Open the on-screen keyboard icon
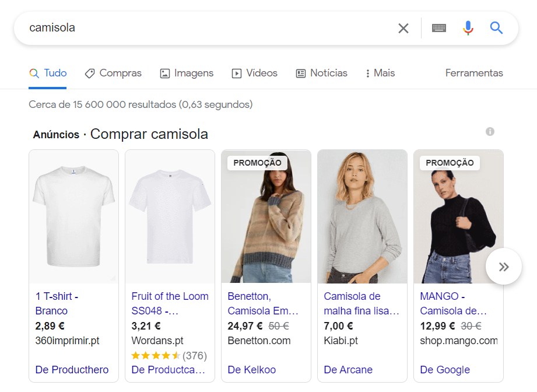 pos(438,28)
